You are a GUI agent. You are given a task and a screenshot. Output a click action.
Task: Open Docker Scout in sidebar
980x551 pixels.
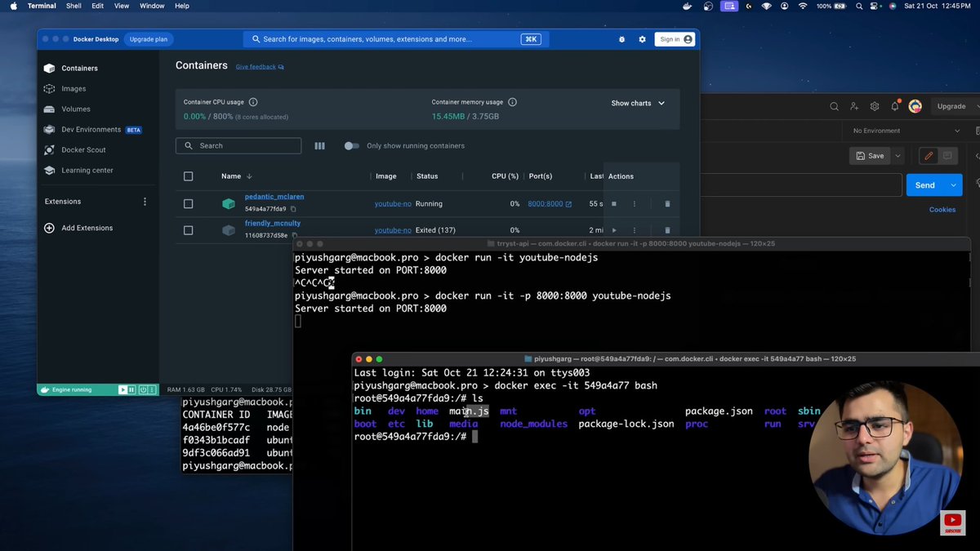(x=83, y=150)
